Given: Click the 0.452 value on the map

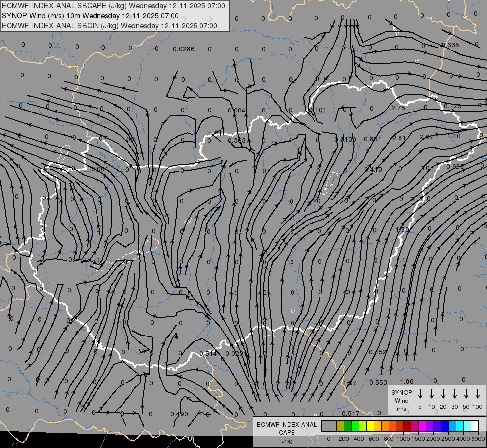Looking at the screenshot, I should [378, 352].
